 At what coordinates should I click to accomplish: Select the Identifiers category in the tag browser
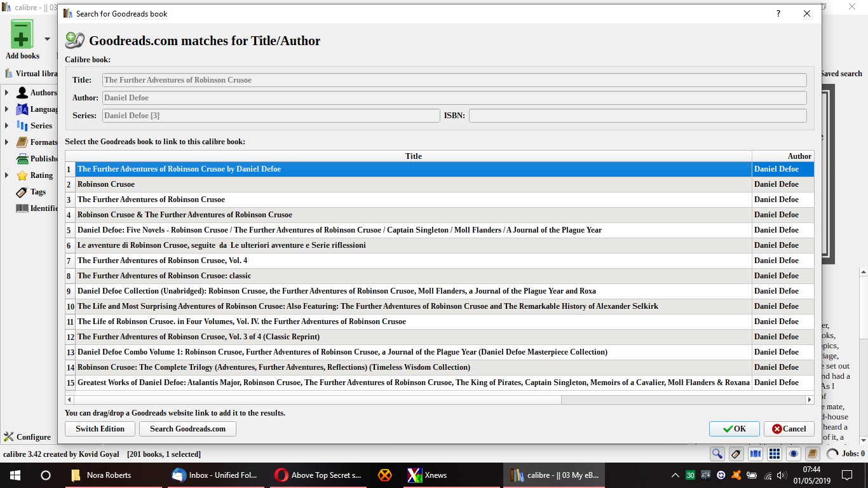coord(36,208)
